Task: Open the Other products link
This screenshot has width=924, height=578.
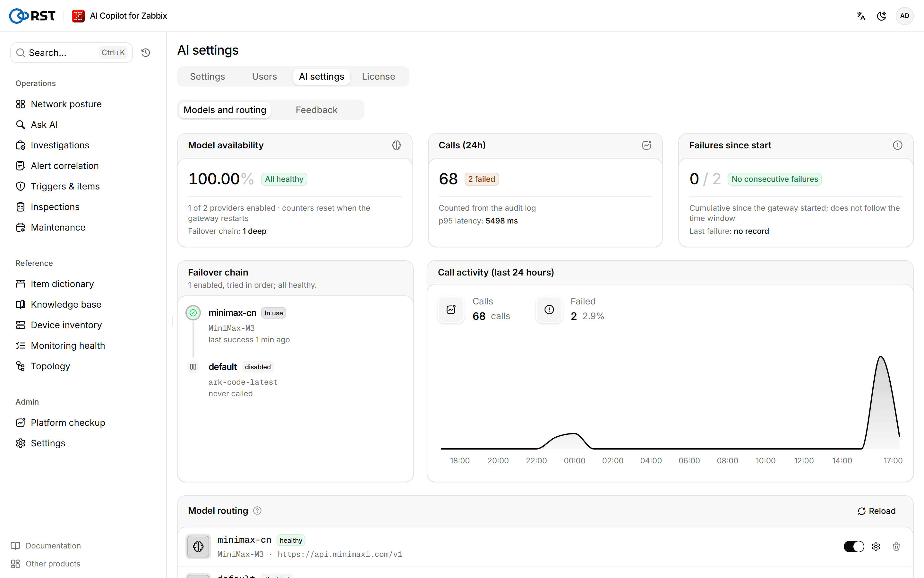Action: pyautogui.click(x=46, y=564)
